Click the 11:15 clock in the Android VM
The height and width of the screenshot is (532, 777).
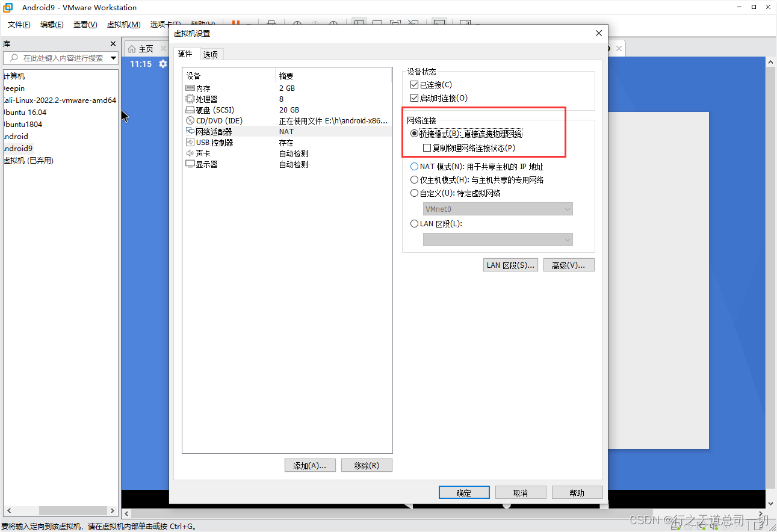tap(141, 64)
